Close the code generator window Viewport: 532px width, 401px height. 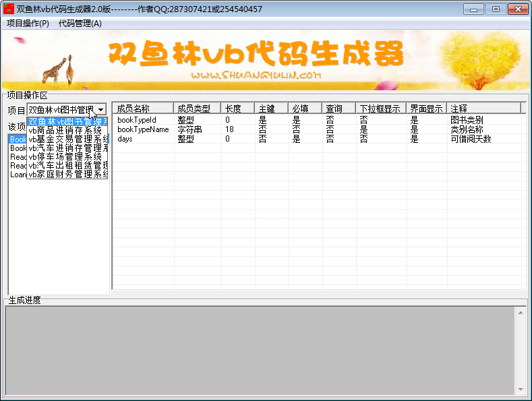click(x=518, y=9)
